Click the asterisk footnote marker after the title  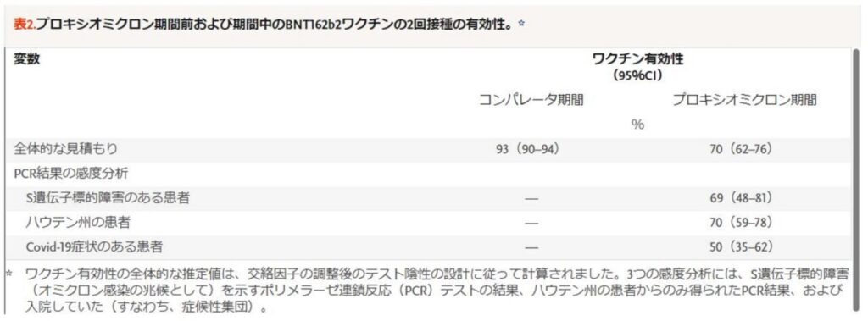[x=521, y=25]
